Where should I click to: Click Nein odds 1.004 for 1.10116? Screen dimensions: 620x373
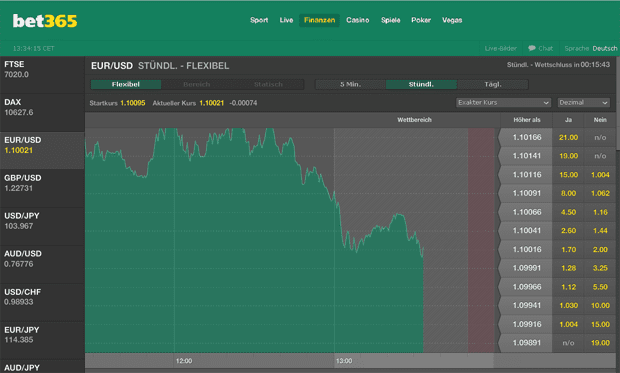600,174
